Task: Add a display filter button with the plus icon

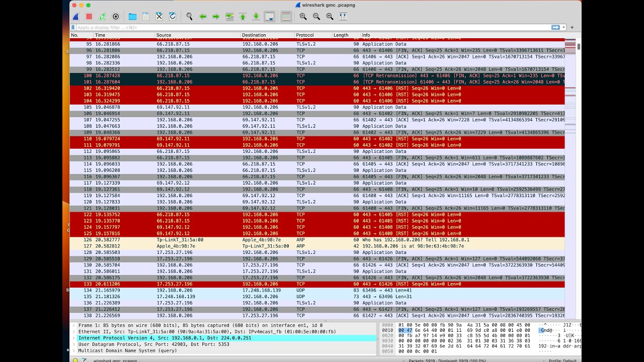Action: 572,28
